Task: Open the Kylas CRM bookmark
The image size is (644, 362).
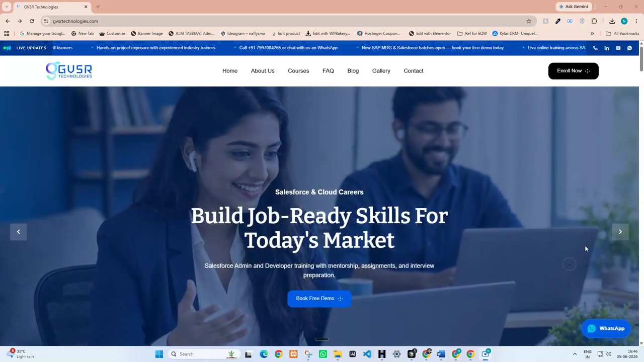Action: point(515,34)
